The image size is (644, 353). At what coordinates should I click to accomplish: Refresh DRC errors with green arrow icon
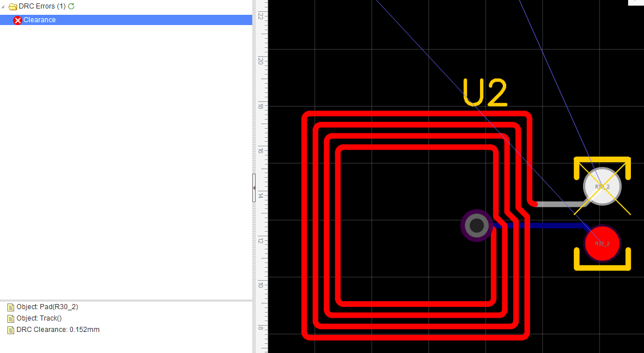[72, 6]
